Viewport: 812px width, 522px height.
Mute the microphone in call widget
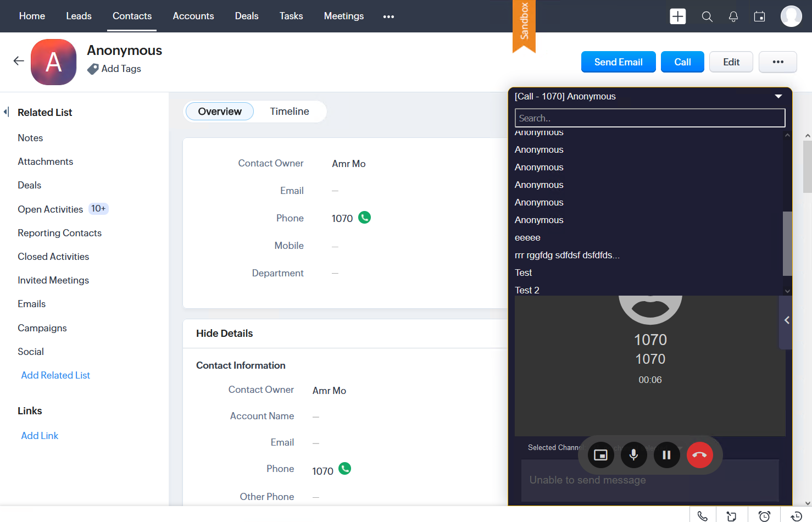pyautogui.click(x=633, y=455)
